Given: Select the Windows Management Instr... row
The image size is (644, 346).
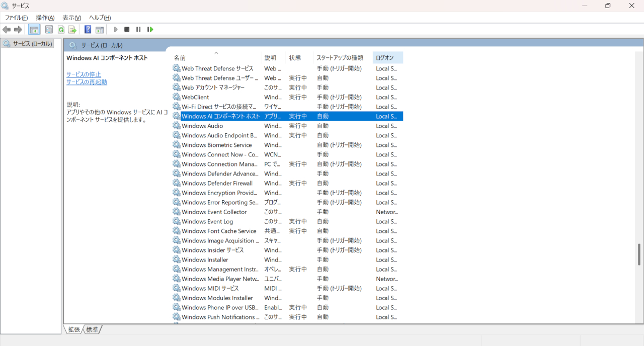Looking at the screenshot, I should 287,269.
